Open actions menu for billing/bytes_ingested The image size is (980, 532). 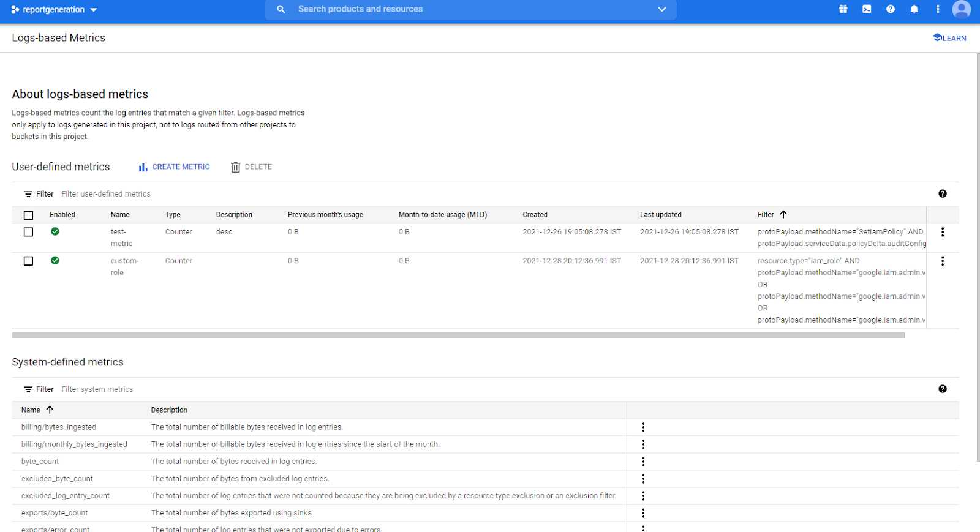[643, 427]
